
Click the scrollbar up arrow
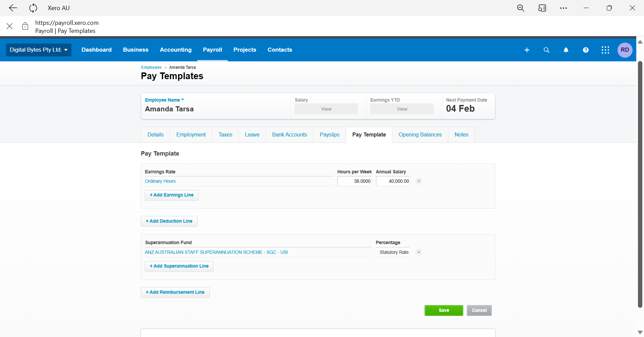tap(640, 42)
